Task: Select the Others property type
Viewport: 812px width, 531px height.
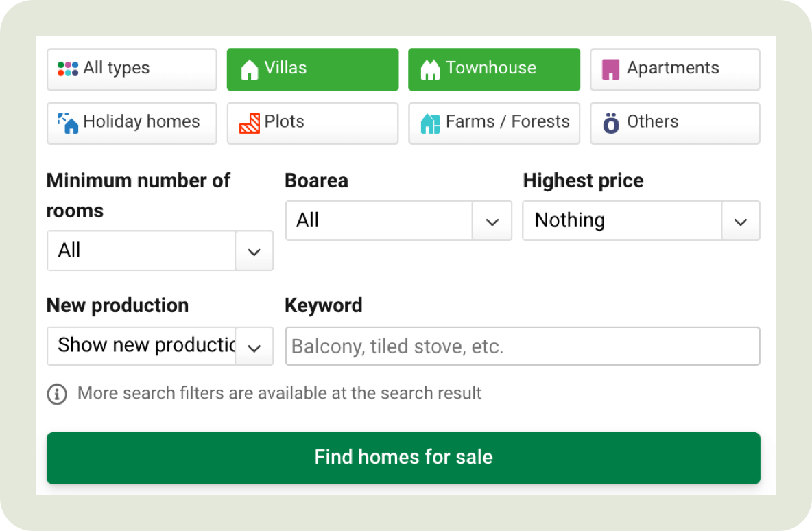Action: click(674, 123)
